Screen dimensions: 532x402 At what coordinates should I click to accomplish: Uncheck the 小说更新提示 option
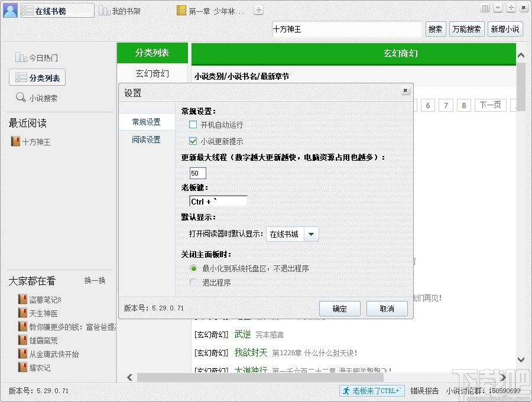pos(192,141)
